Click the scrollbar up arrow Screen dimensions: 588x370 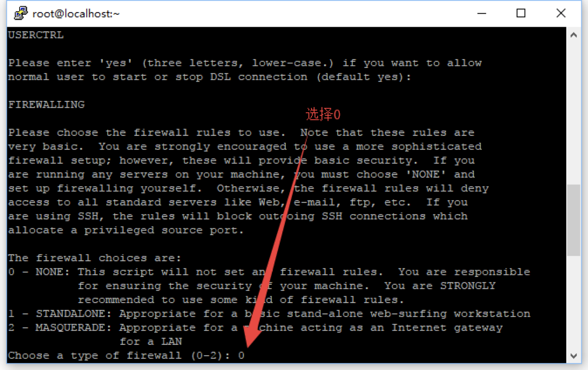click(573, 35)
